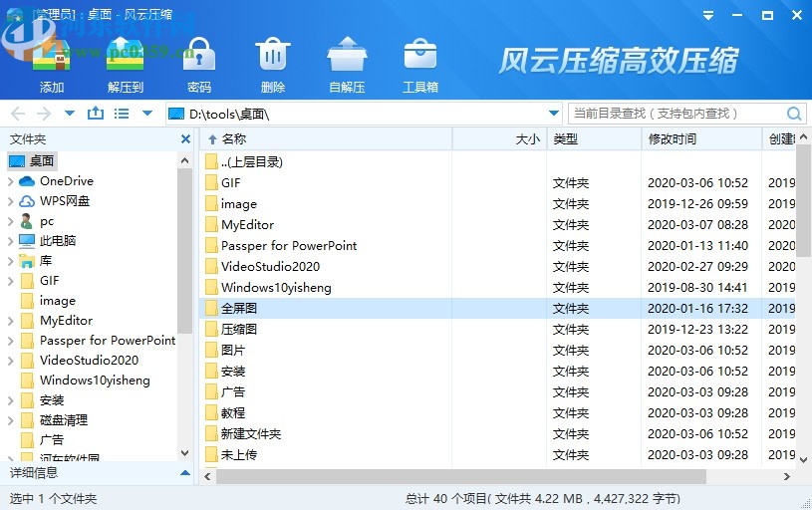Click the 解压到 (Extract to) icon
Viewport: 812px width, 510px height.
(x=125, y=55)
